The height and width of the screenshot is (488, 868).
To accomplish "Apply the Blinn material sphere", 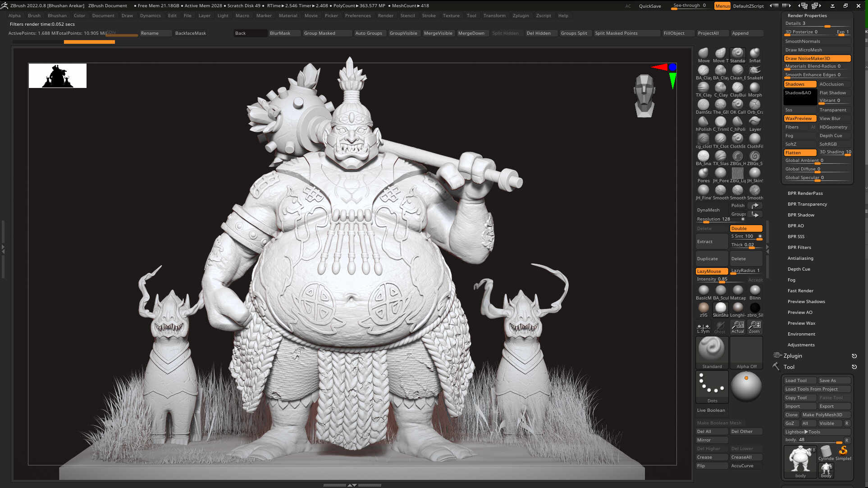I will (x=754, y=291).
